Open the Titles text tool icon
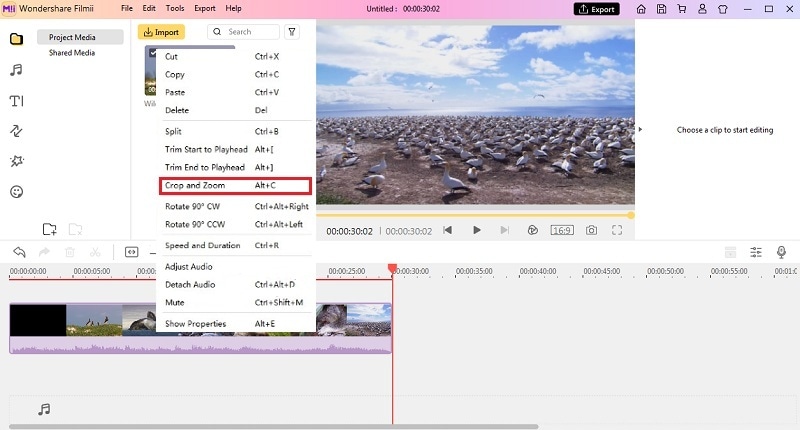Viewport: 800px width, 430px height. pos(16,101)
